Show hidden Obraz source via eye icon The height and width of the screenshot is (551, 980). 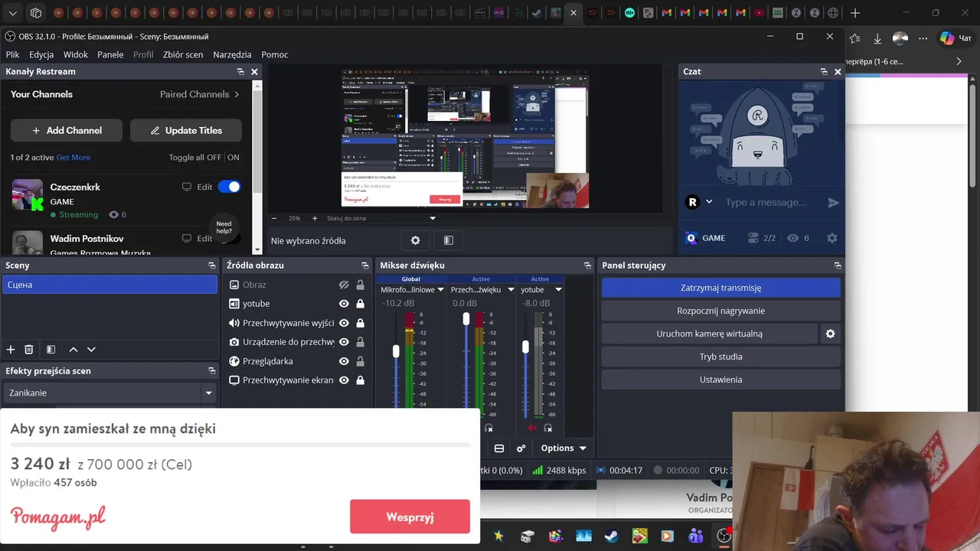[x=345, y=285]
